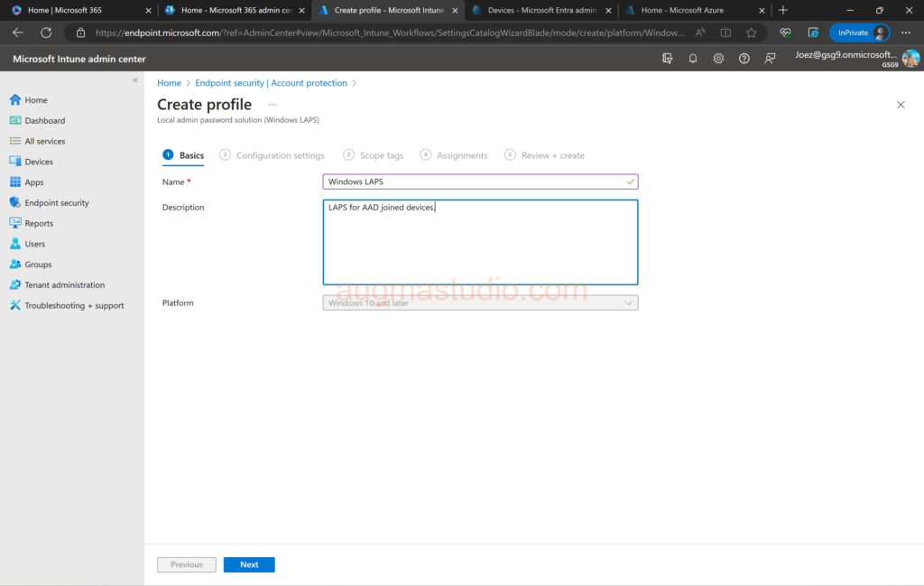Open the feedback icon in header
Image resolution: width=924 pixels, height=586 pixels.
[770, 59]
